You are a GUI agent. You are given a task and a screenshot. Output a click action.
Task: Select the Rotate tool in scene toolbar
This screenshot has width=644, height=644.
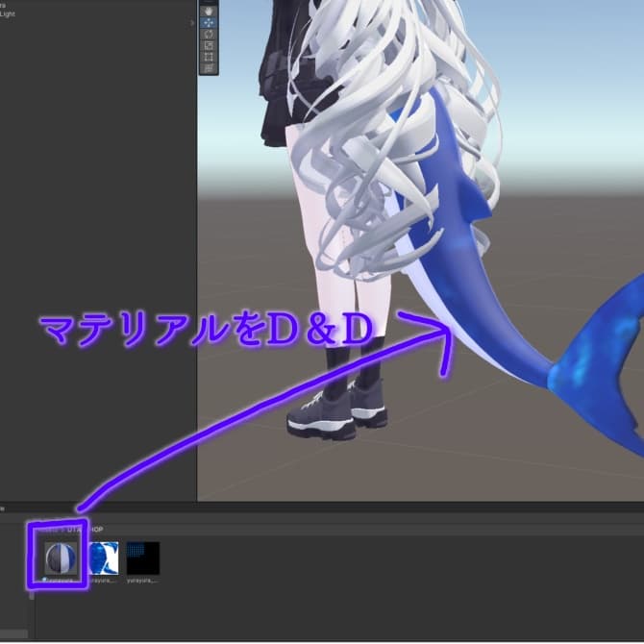209,34
